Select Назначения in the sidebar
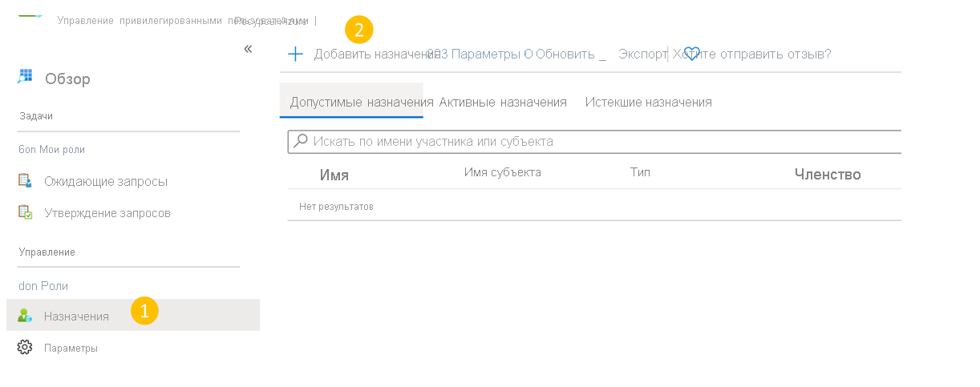This screenshot has height=387, width=980. 133,316
